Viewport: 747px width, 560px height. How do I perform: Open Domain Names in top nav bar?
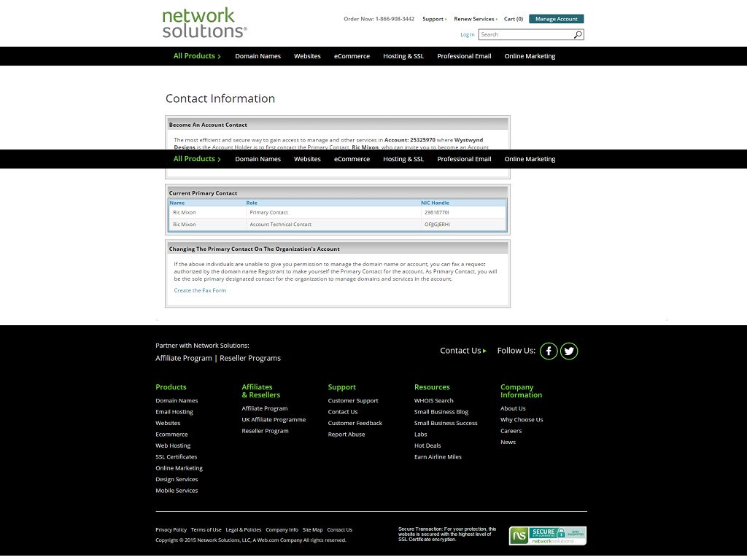coord(258,56)
